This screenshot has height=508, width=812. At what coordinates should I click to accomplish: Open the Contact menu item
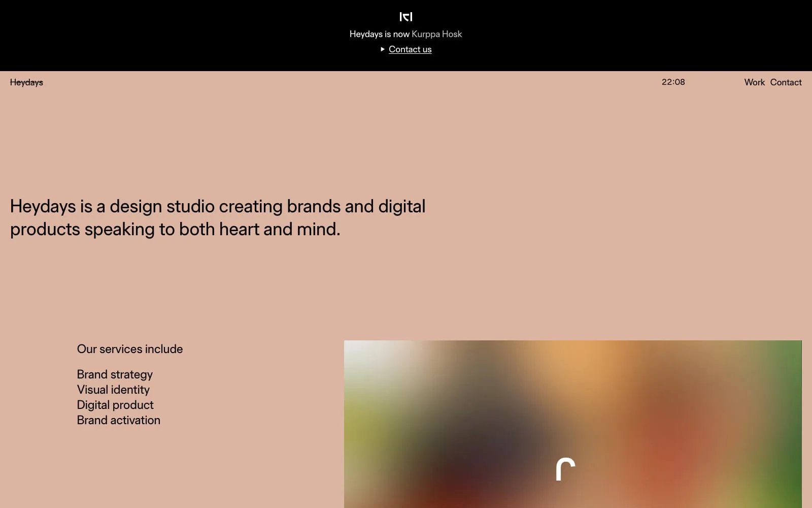[x=786, y=82]
